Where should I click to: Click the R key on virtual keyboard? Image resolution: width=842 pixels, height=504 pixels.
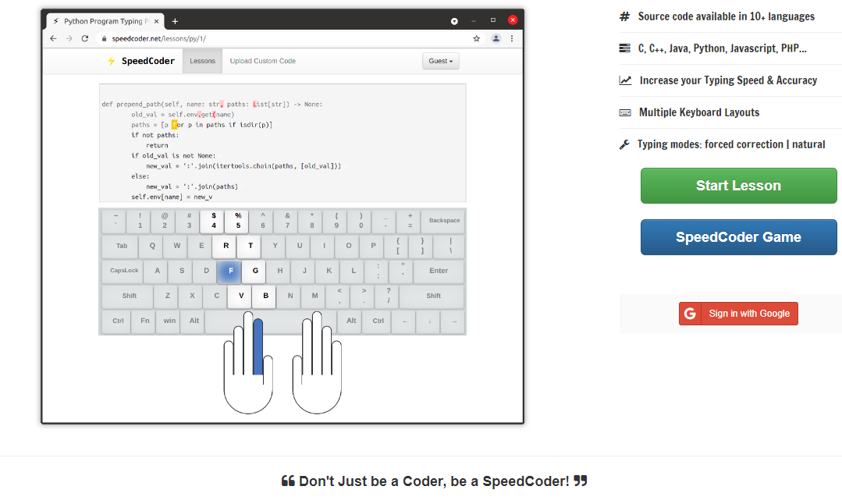226,246
